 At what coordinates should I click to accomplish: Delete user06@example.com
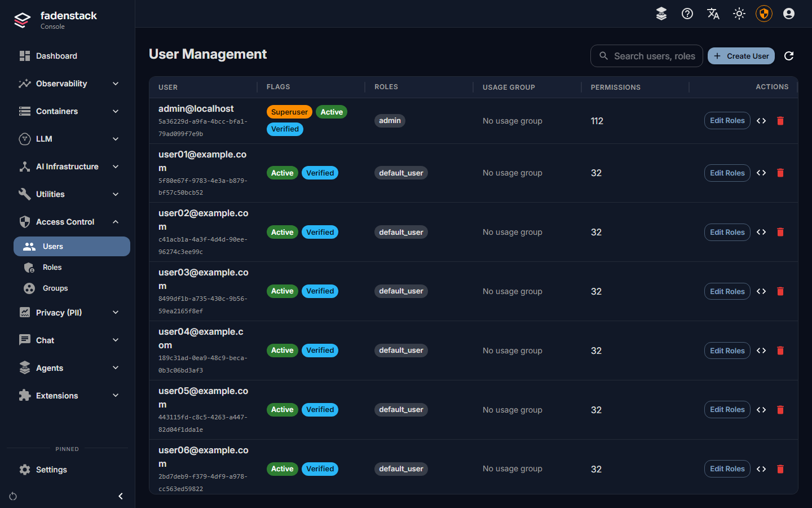(x=780, y=469)
